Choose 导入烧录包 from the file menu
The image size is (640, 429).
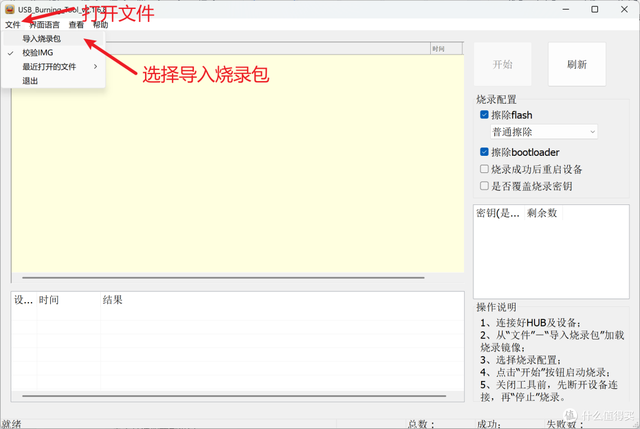click(53, 39)
